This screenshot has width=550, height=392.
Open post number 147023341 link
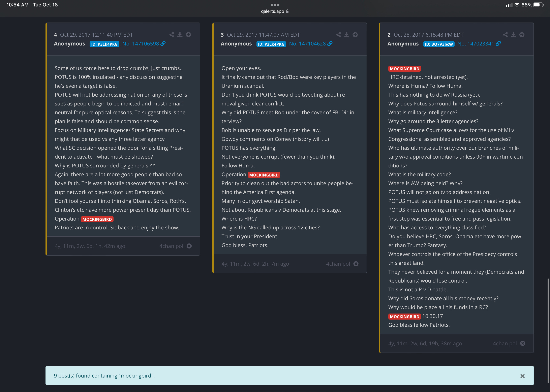pos(476,44)
